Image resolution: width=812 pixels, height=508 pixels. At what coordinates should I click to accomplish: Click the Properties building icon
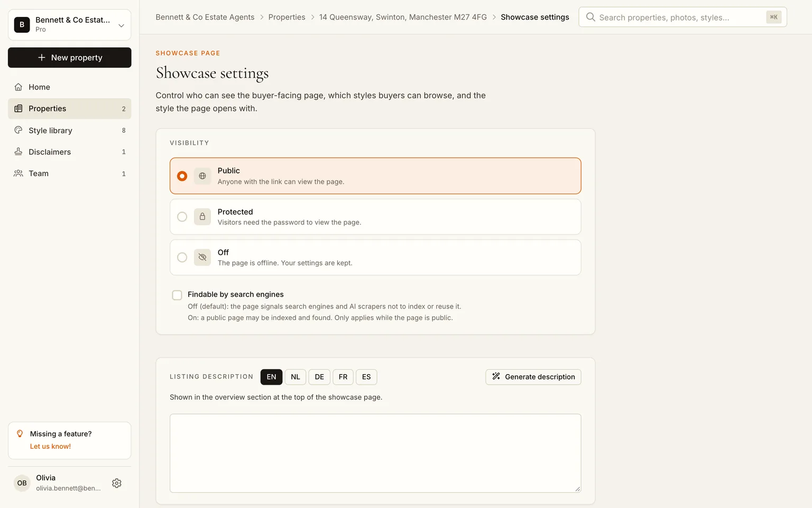pos(19,108)
